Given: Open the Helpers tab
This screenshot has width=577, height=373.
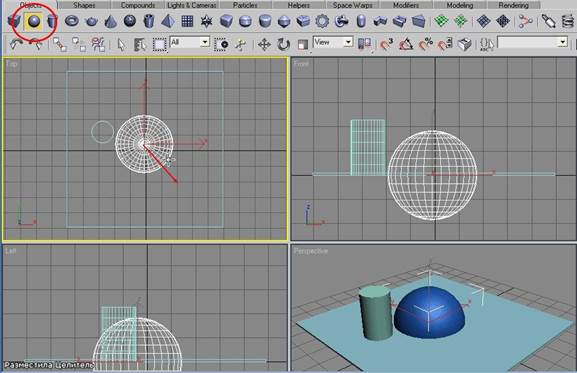Looking at the screenshot, I should pos(298,5).
